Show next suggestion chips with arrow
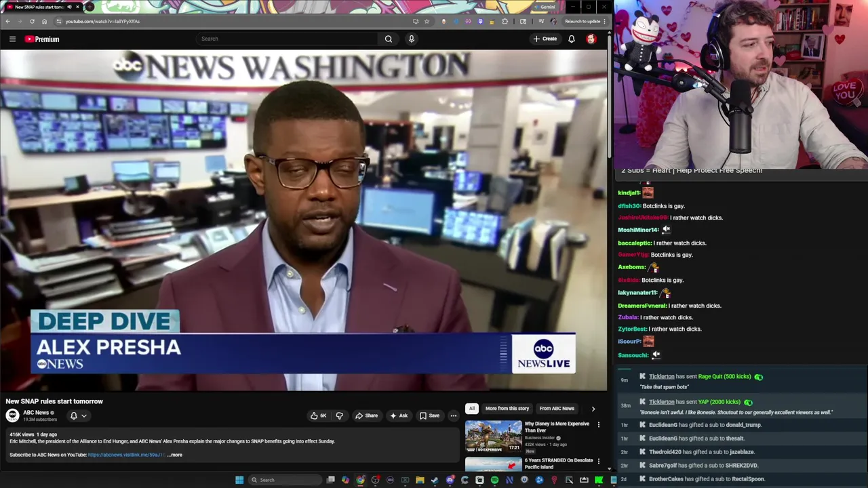The image size is (868, 488). tap(593, 409)
